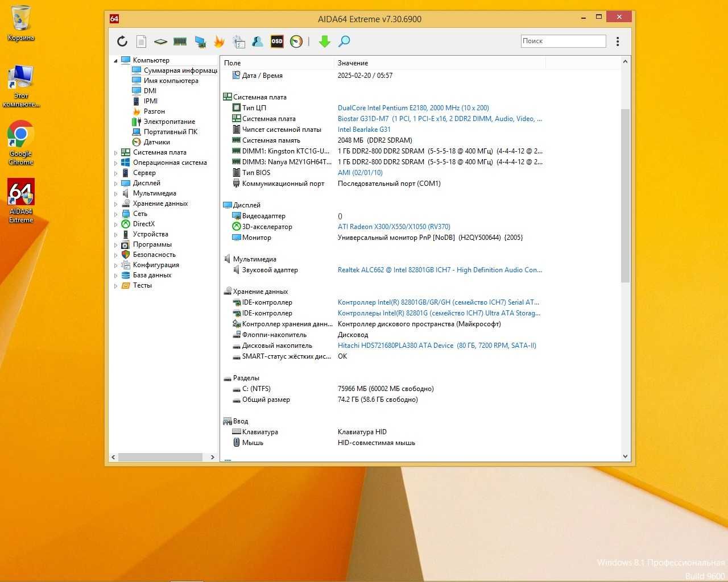Screen dimensions: 728x582
Task: Open the AMI (02/01/10) BIOS link
Action: pyautogui.click(x=360, y=173)
